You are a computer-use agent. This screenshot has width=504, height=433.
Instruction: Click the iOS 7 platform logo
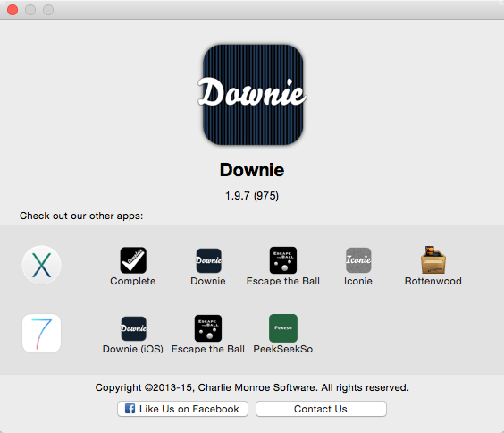41,334
